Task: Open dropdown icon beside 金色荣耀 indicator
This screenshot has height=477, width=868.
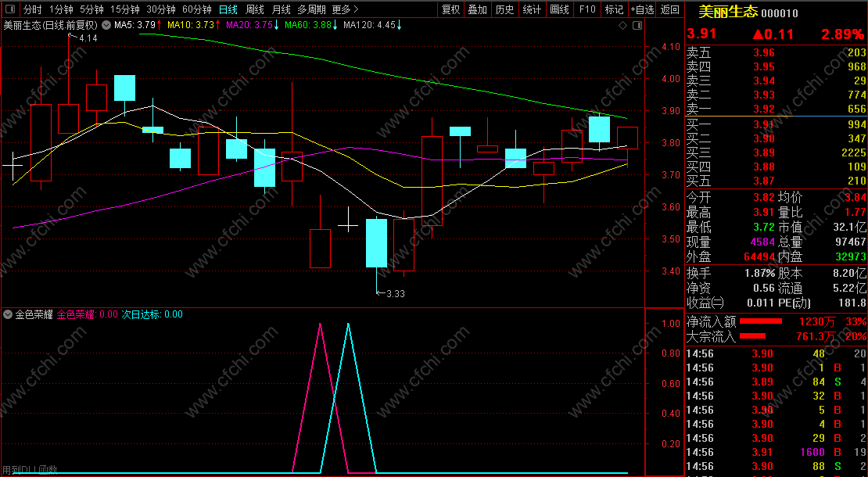Action: click(x=8, y=314)
